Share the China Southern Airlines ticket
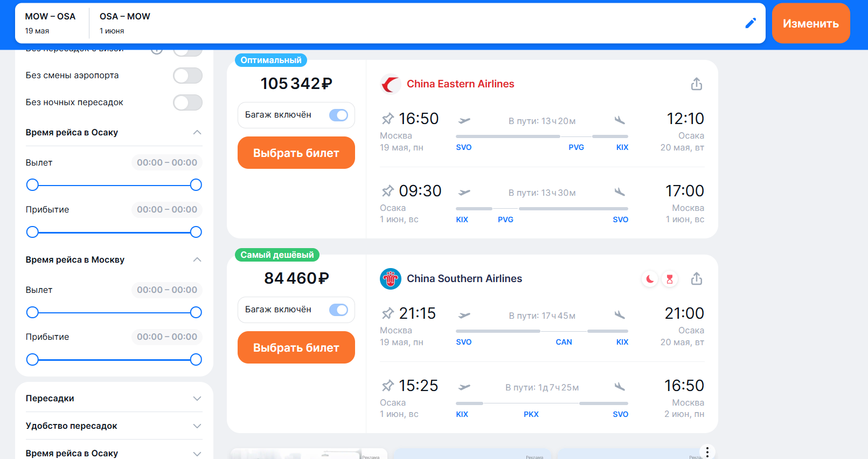868x459 pixels. click(x=697, y=279)
